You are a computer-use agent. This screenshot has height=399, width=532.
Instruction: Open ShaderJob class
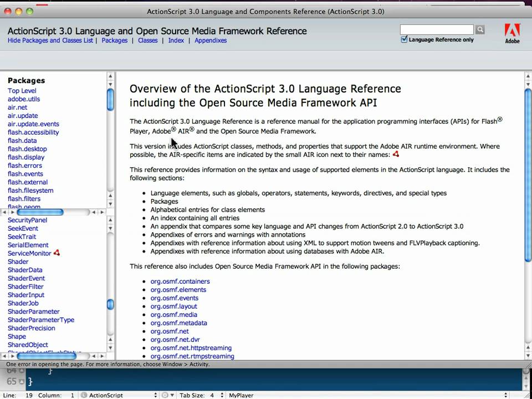coord(23,303)
